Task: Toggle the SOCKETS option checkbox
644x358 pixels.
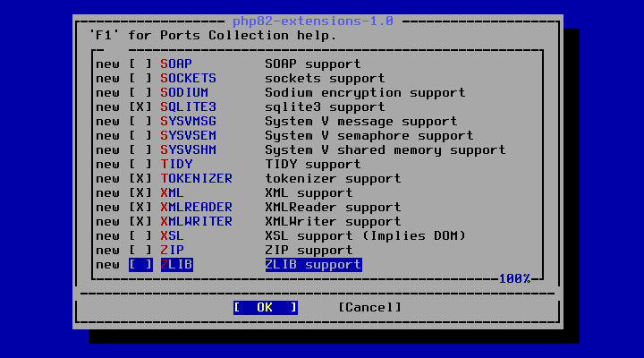Action: (140, 79)
